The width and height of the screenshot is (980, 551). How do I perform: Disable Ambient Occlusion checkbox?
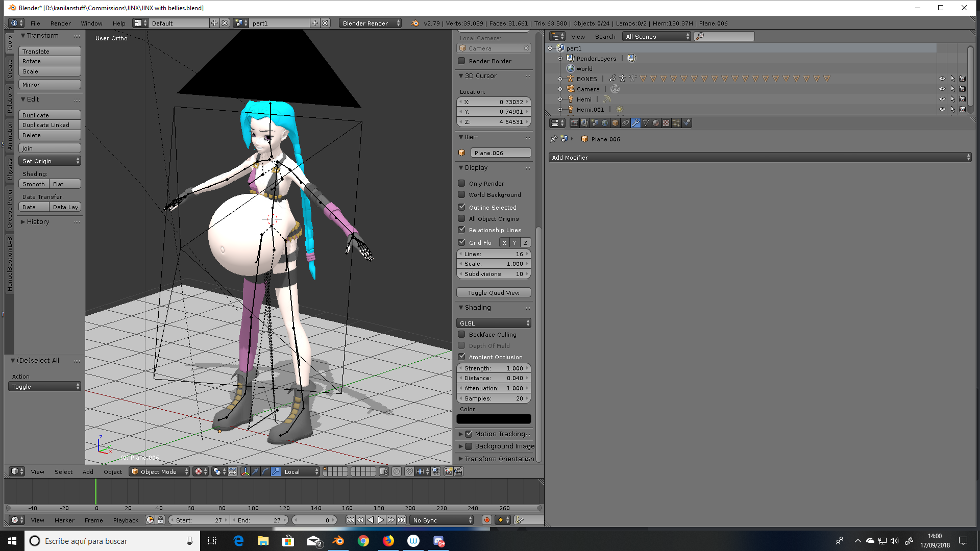[x=461, y=357]
